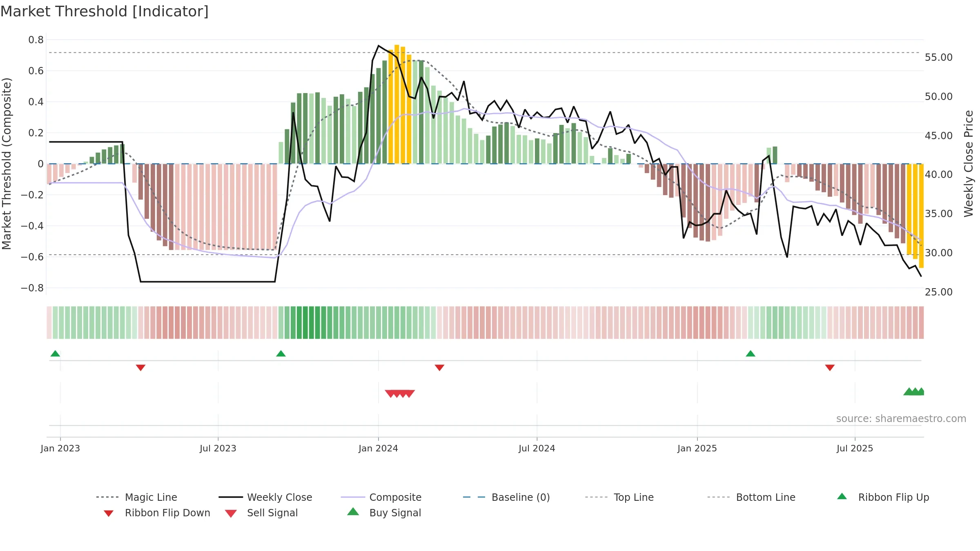Click the Ribbon Flip Up marker near March 2025

(751, 353)
